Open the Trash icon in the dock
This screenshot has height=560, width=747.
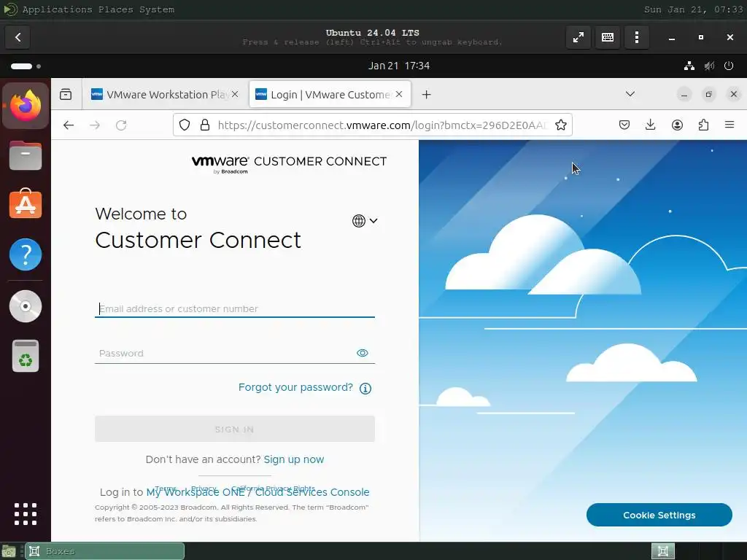click(x=26, y=356)
